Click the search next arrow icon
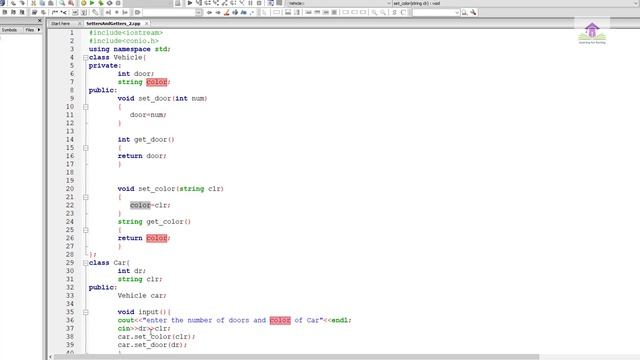The image size is (640, 360). [218, 12]
